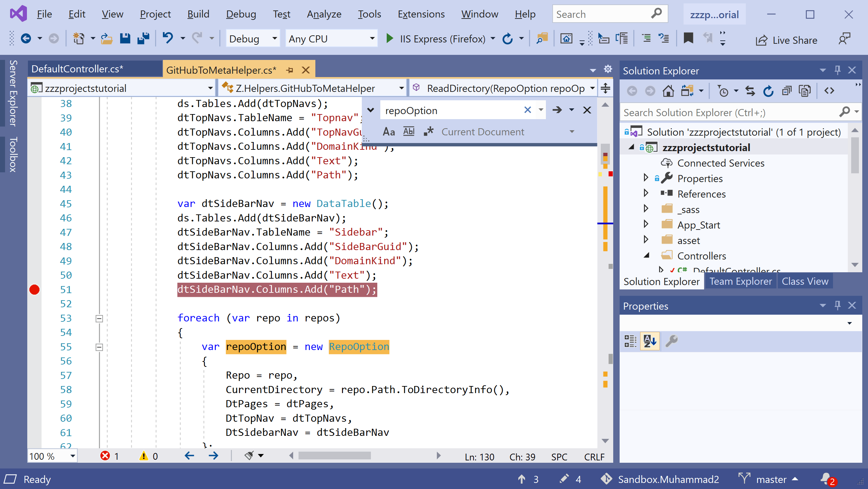Refresh the Solution Explorer tree
Viewport: 868px width, 489px height.
coord(769,90)
